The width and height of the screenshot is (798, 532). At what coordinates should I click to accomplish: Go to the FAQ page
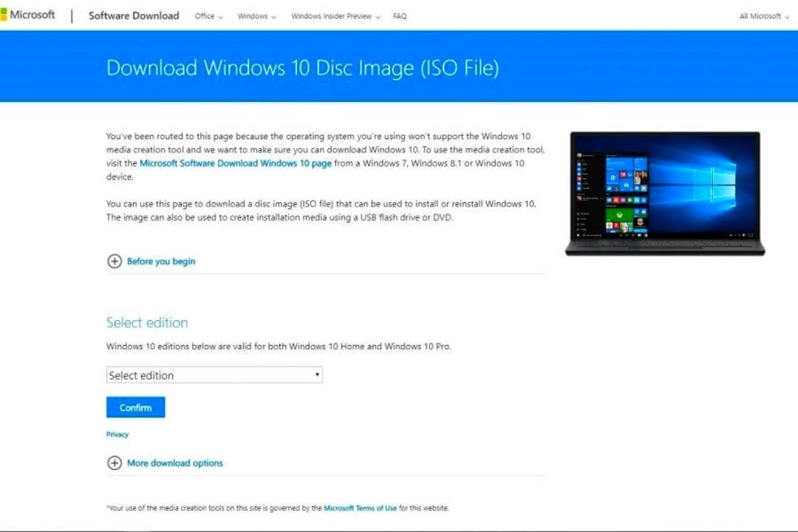click(399, 16)
